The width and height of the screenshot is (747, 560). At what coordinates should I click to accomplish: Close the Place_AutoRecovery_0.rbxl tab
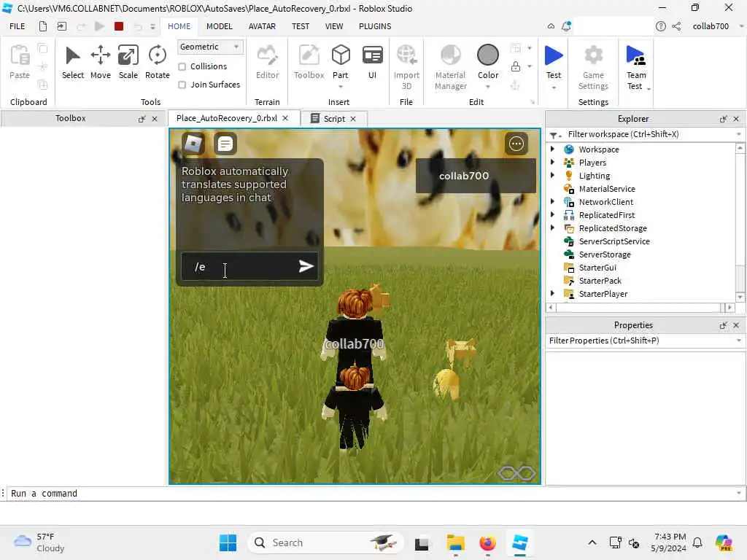coord(285,118)
